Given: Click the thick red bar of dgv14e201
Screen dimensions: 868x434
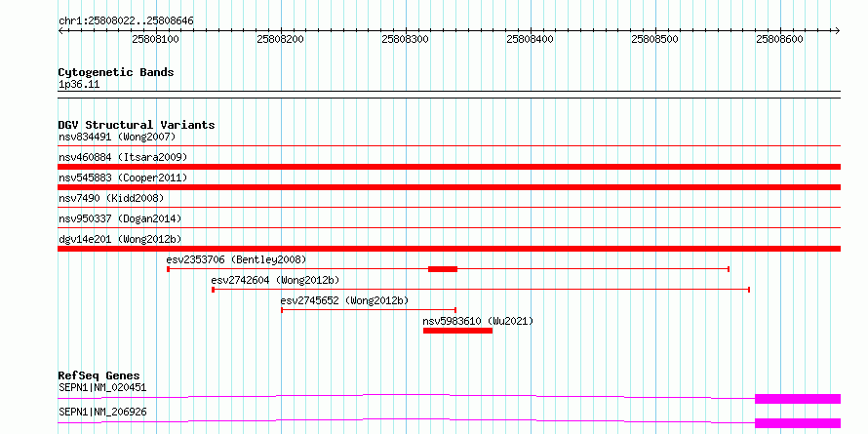Looking at the screenshot, I should coord(449,249).
